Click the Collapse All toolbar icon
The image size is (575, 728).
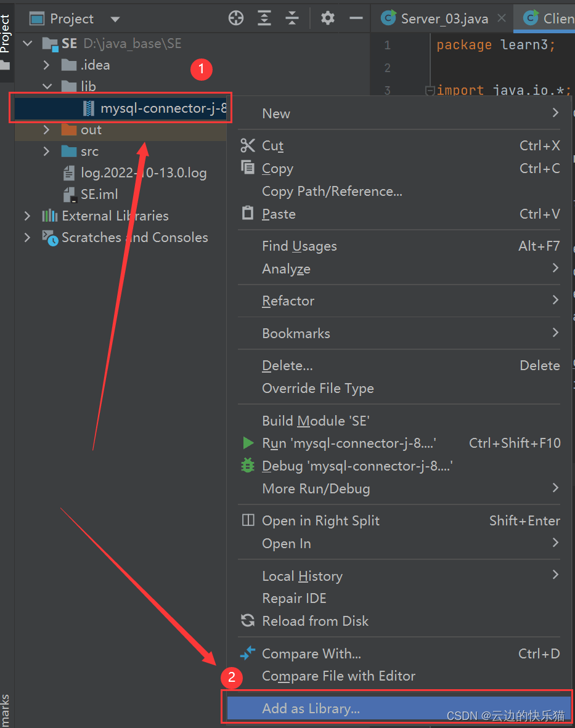click(x=292, y=18)
